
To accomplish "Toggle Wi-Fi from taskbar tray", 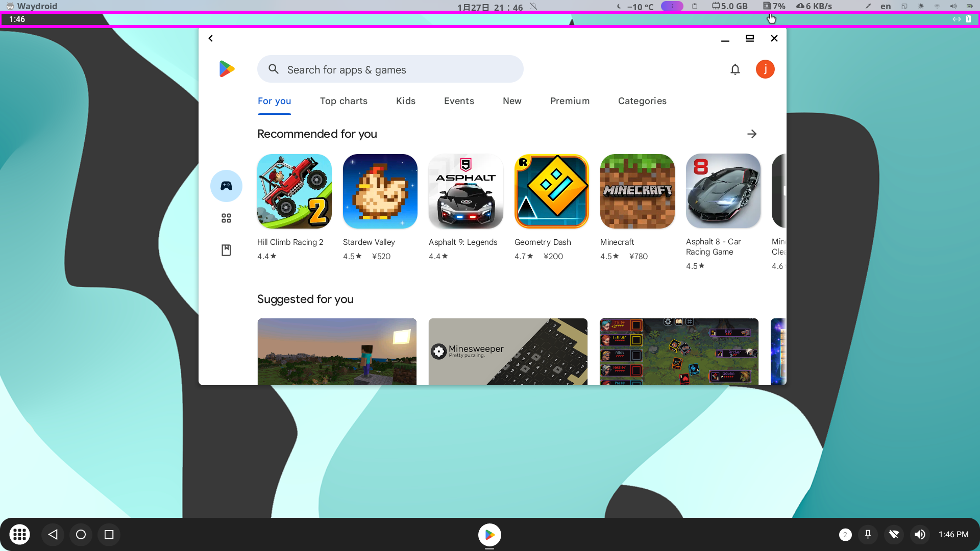I will click(894, 534).
